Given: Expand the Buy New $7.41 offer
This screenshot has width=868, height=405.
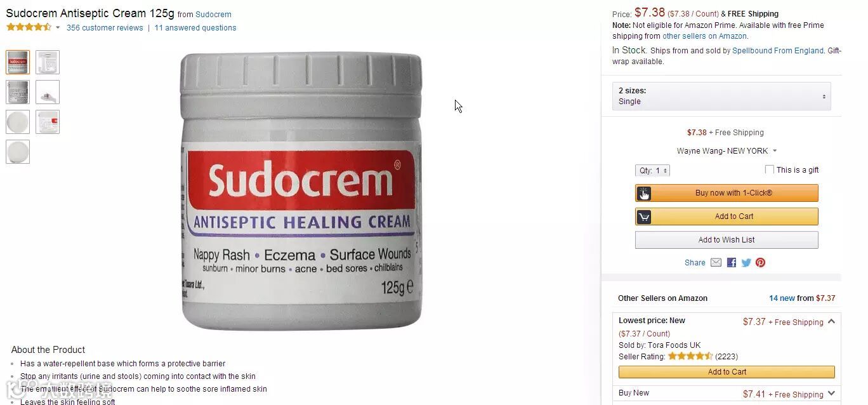Looking at the screenshot, I should (831, 394).
